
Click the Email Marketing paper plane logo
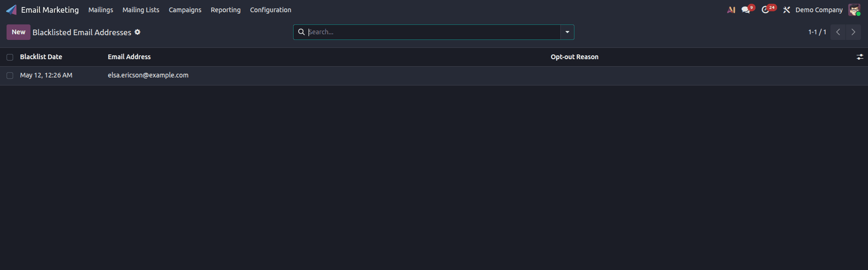11,10
